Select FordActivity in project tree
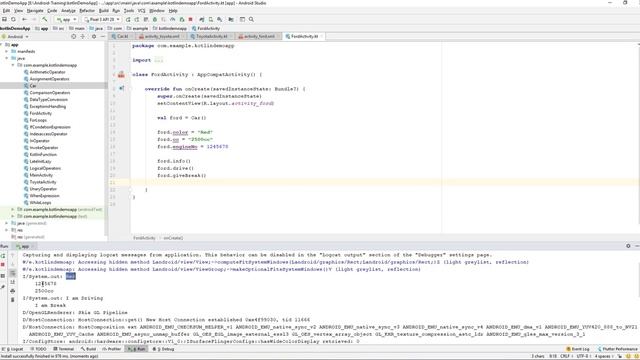Image resolution: width=640 pixels, height=360 pixels. [41, 113]
